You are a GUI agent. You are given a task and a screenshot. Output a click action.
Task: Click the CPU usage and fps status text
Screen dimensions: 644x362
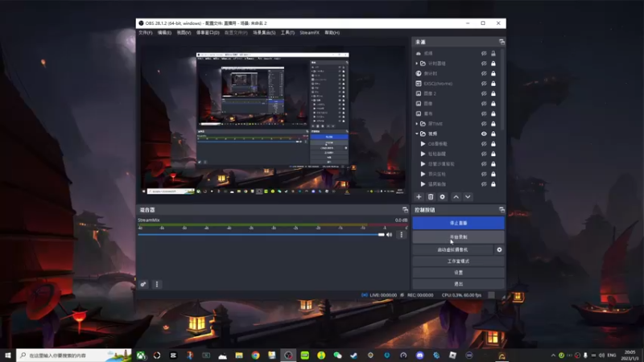pyautogui.click(x=461, y=295)
